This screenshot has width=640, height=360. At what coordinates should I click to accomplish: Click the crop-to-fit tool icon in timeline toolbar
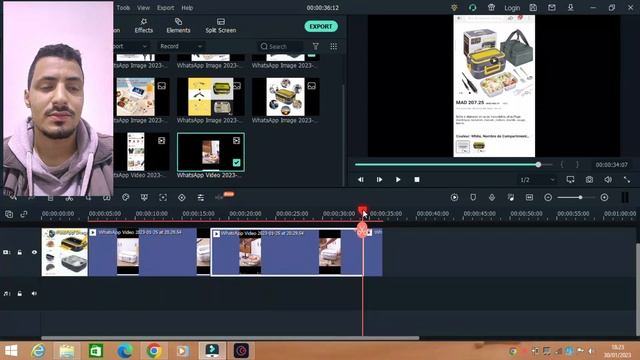(x=163, y=198)
